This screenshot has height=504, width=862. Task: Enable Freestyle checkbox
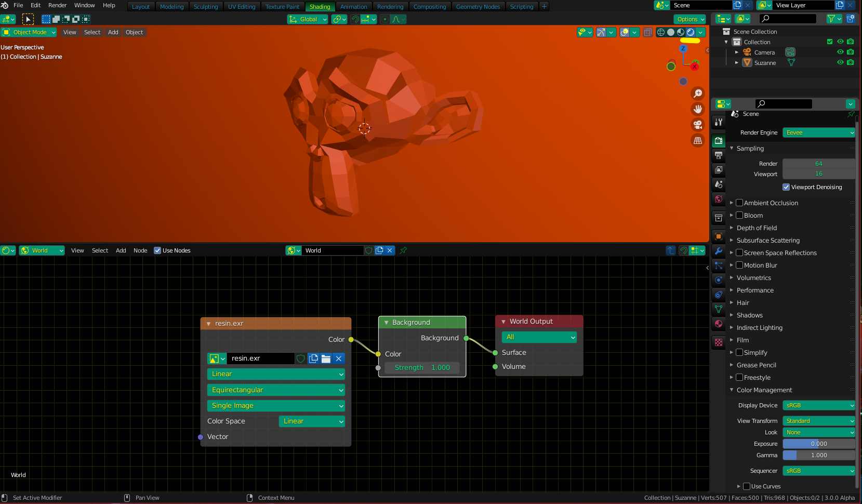(x=739, y=378)
